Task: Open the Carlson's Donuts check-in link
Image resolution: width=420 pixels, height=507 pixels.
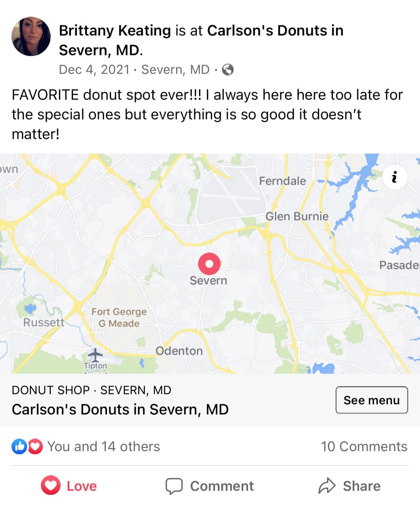Action: click(275, 30)
